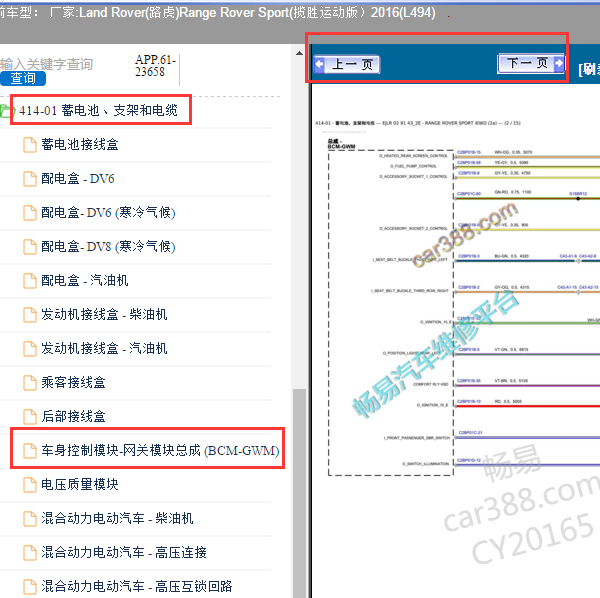600x598 pixels.
Task: Click the green folder icon for 414-01
Action: (x=7, y=111)
